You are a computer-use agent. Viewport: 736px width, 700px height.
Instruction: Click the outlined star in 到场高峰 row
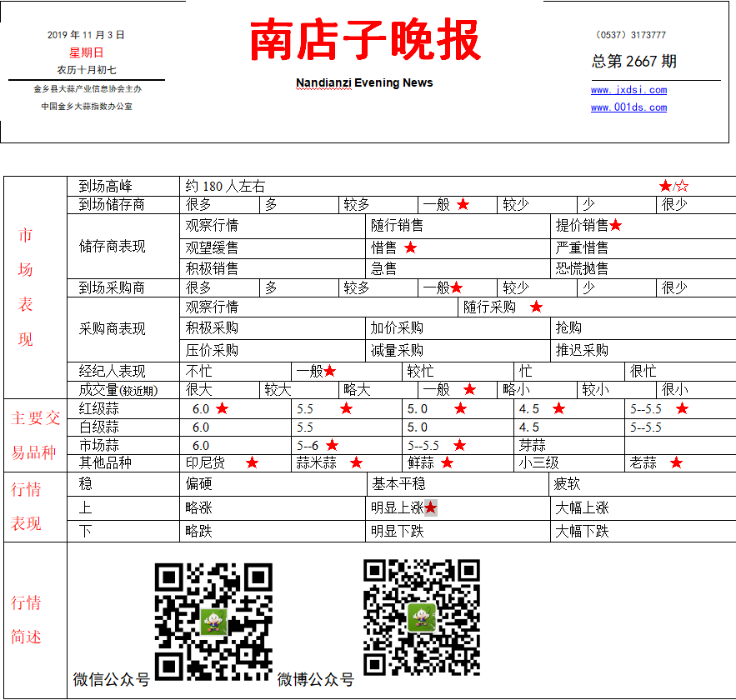[683, 187]
